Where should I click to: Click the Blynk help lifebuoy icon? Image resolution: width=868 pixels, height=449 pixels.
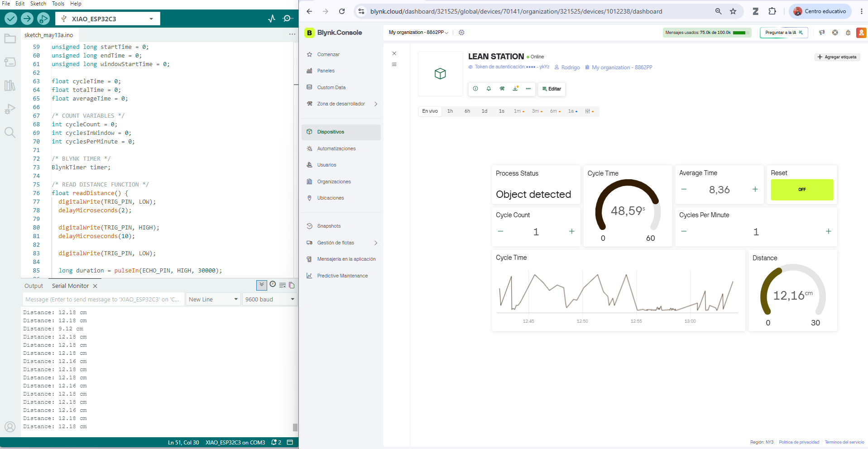[835, 33]
